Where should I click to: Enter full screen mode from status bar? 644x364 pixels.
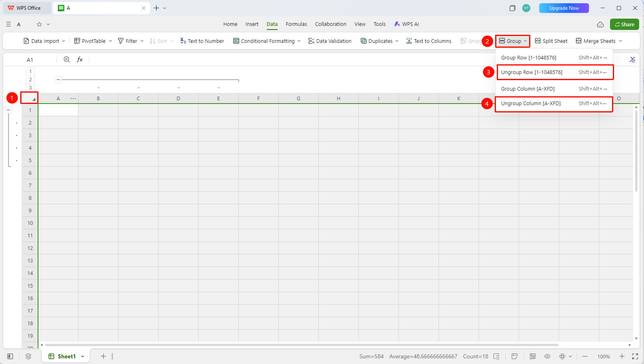click(x=635, y=356)
